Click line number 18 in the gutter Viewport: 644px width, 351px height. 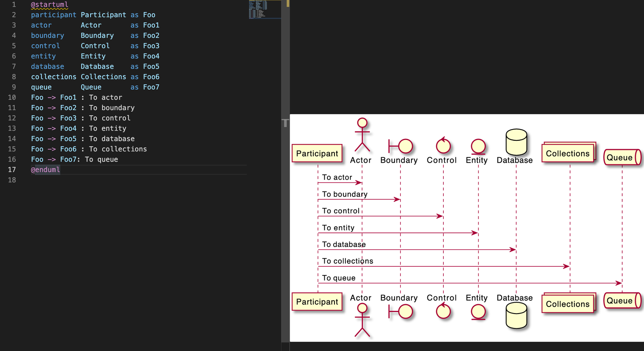click(x=12, y=180)
